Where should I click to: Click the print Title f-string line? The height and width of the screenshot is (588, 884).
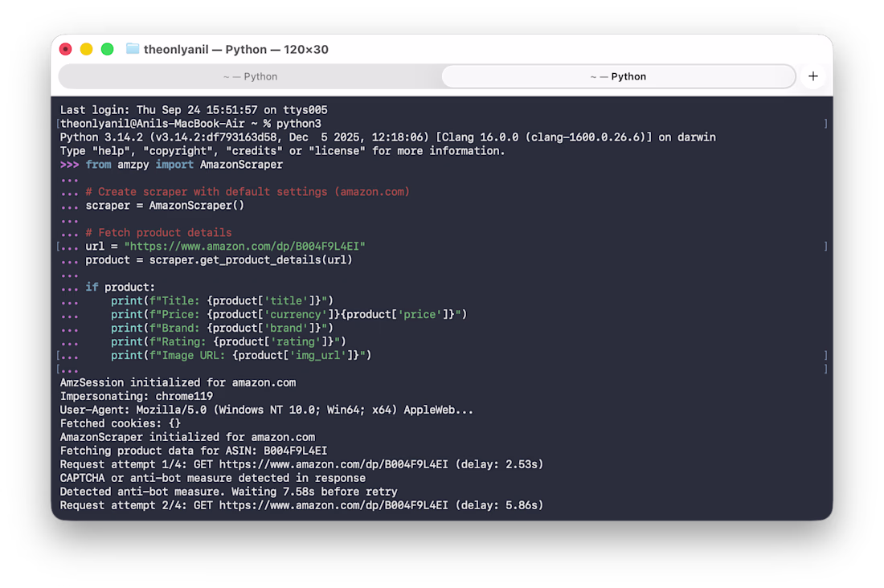222,300
